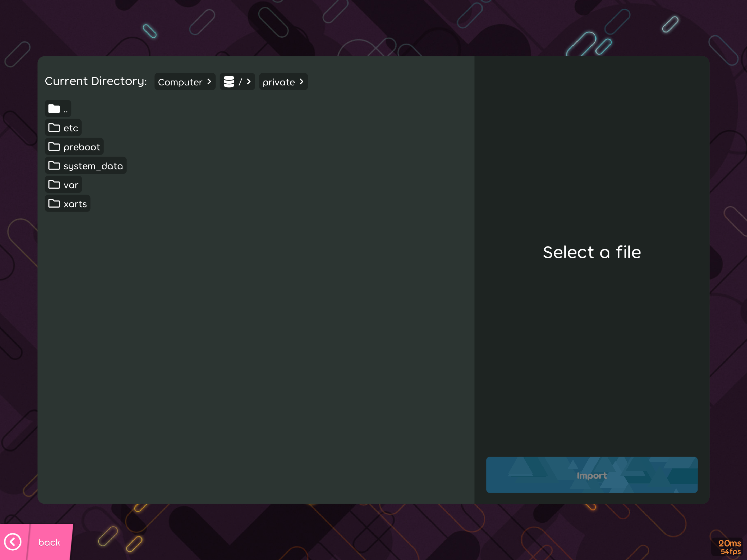Go up a directory using the ".." entry
The height and width of the screenshot is (560, 747).
58,108
